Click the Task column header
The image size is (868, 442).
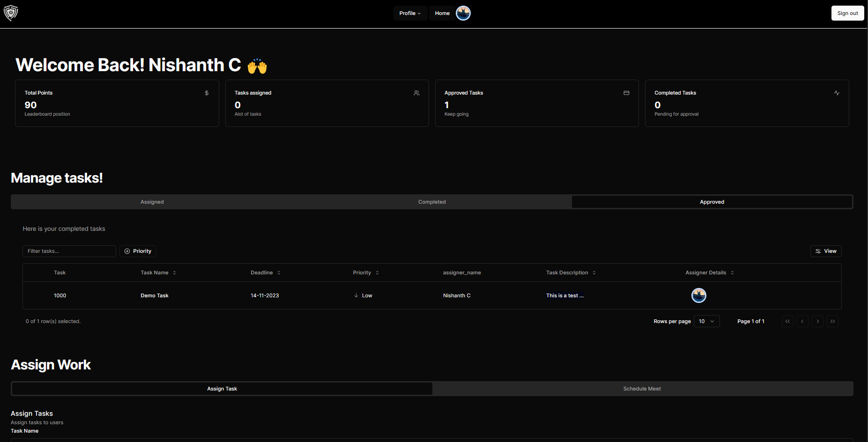pyautogui.click(x=59, y=273)
